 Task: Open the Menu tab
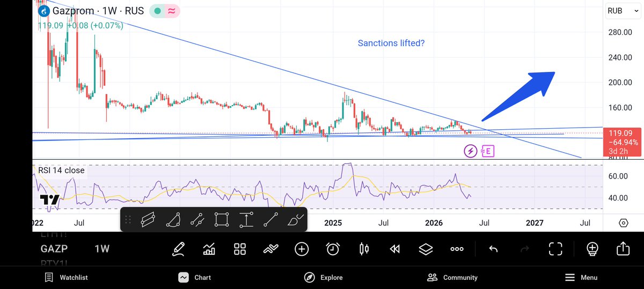(581, 277)
